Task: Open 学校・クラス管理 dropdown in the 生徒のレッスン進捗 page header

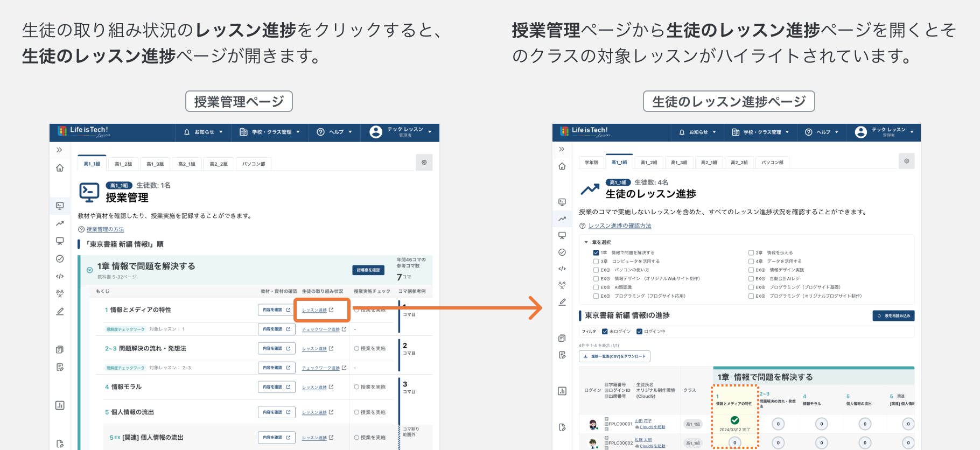Action: [x=761, y=132]
